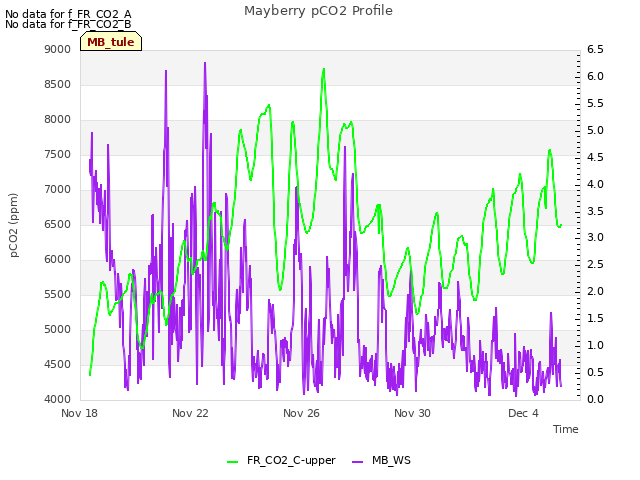Click the 3.0 right-axis tick label

(x=595, y=238)
